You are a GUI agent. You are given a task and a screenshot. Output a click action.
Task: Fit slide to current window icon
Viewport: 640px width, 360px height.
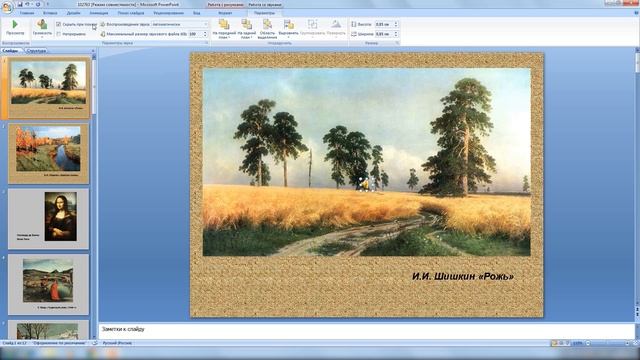[635, 343]
